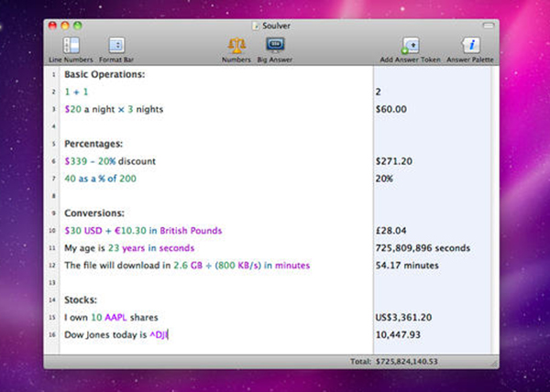Click the toolbar toggle pill at top right
550x392 pixels.
(489, 26)
